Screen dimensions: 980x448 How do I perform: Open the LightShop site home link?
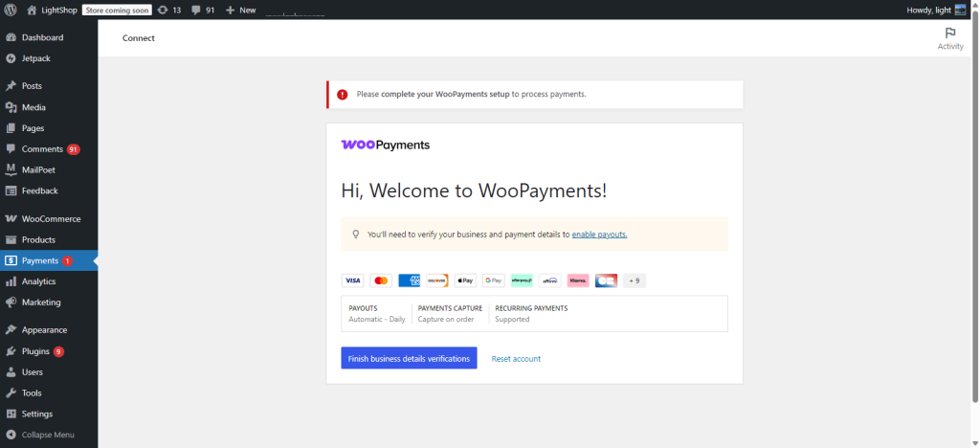52,10
